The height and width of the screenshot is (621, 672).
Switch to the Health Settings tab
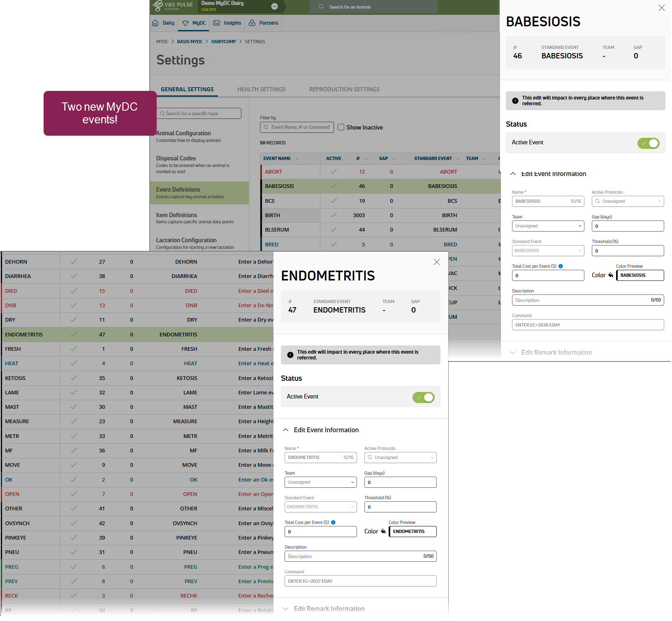(261, 89)
